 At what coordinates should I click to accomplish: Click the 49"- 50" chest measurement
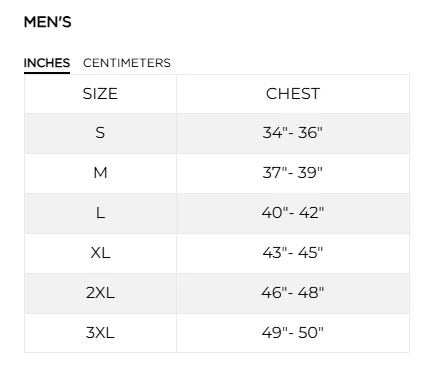click(x=293, y=333)
